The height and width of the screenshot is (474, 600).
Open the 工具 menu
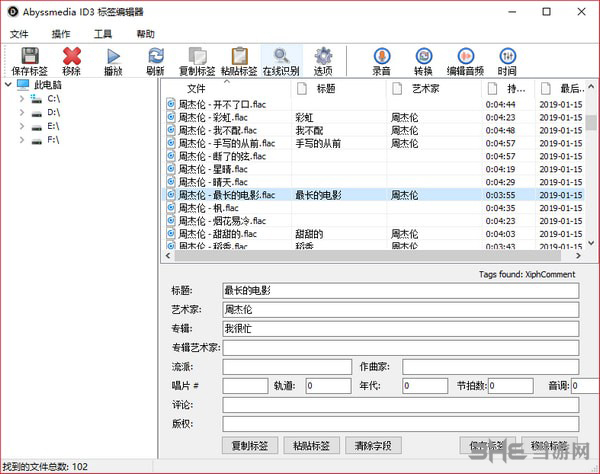coord(103,34)
